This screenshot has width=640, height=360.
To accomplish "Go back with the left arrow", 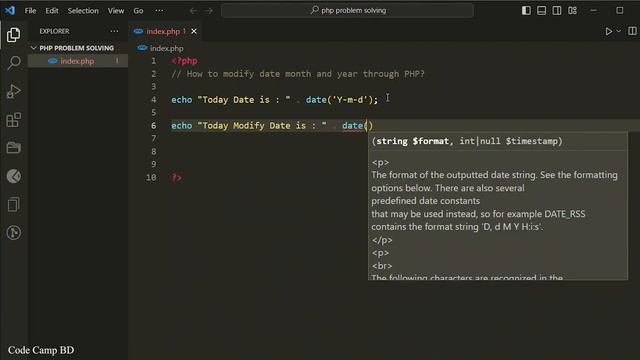I will (193, 11).
